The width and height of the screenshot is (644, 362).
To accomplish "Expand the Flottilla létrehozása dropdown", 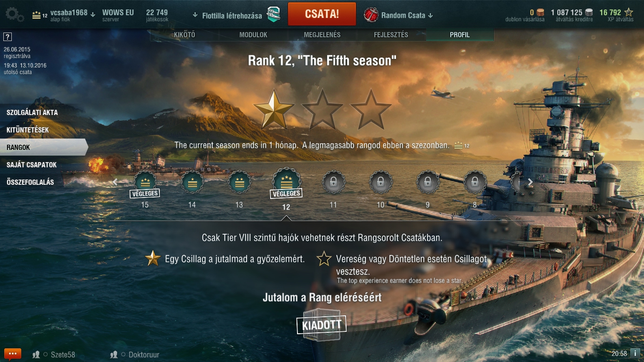I will [x=195, y=15].
